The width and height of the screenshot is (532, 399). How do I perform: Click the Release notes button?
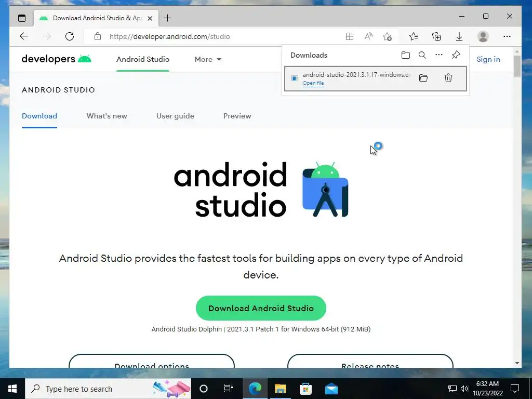pos(370,361)
